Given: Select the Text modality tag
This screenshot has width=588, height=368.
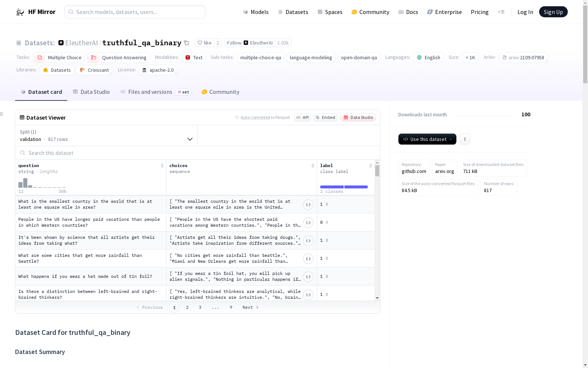Looking at the screenshot, I should coord(194,57).
